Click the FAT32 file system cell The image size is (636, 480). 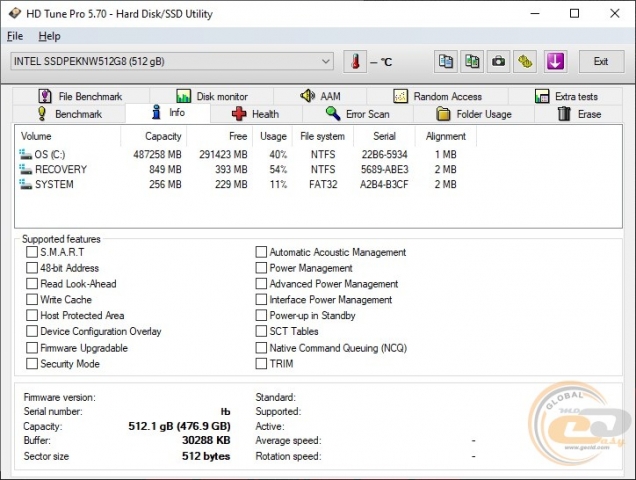[x=323, y=184]
